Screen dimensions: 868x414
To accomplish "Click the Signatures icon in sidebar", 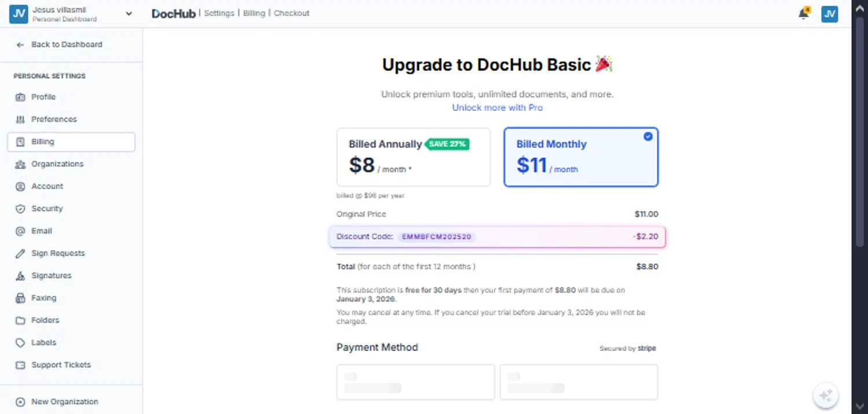I will [20, 276].
